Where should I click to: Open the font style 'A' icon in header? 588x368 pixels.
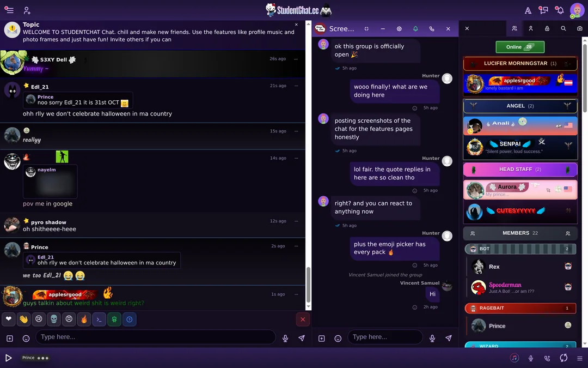528,10
